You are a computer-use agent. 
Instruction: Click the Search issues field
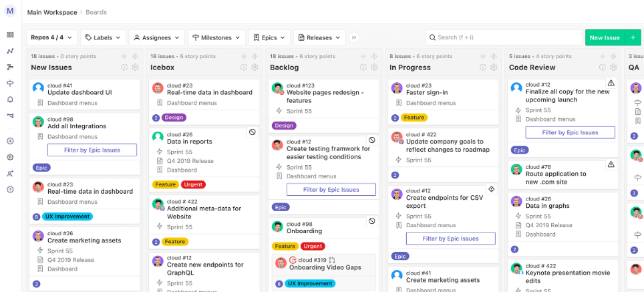[x=504, y=37]
